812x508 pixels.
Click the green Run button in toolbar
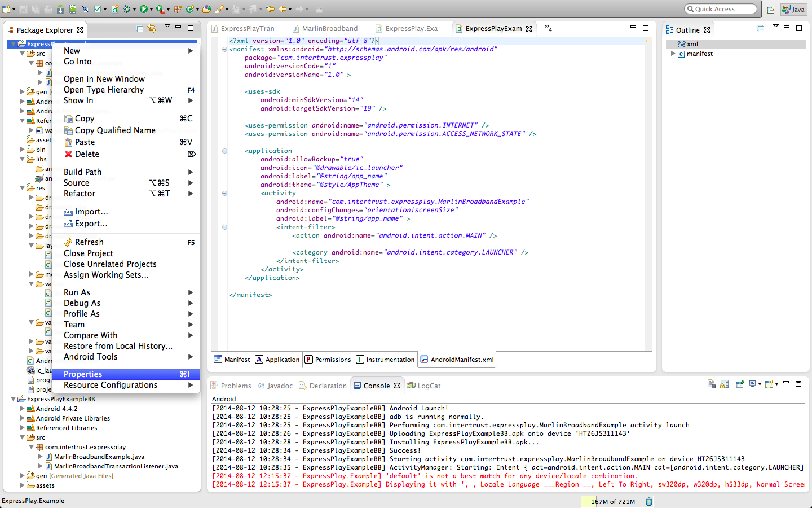point(144,9)
